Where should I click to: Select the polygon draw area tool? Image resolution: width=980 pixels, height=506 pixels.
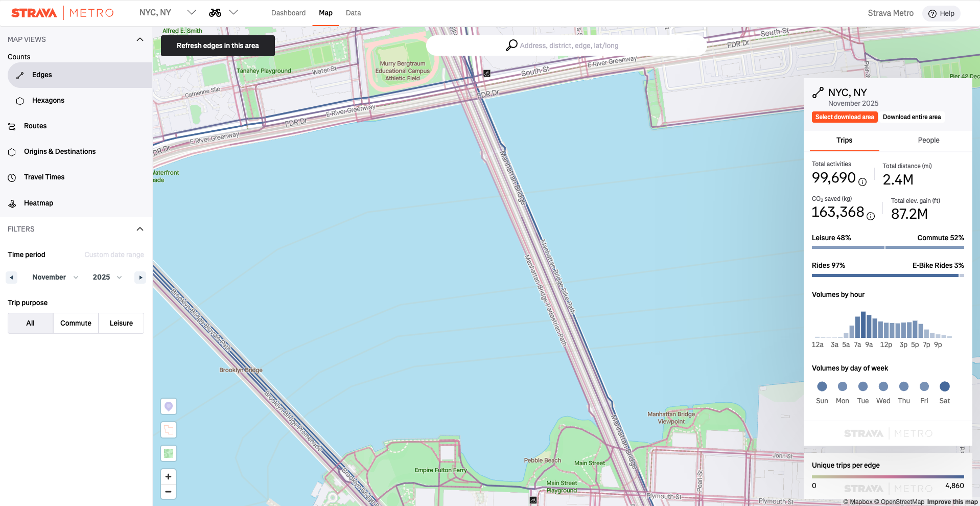point(169,430)
